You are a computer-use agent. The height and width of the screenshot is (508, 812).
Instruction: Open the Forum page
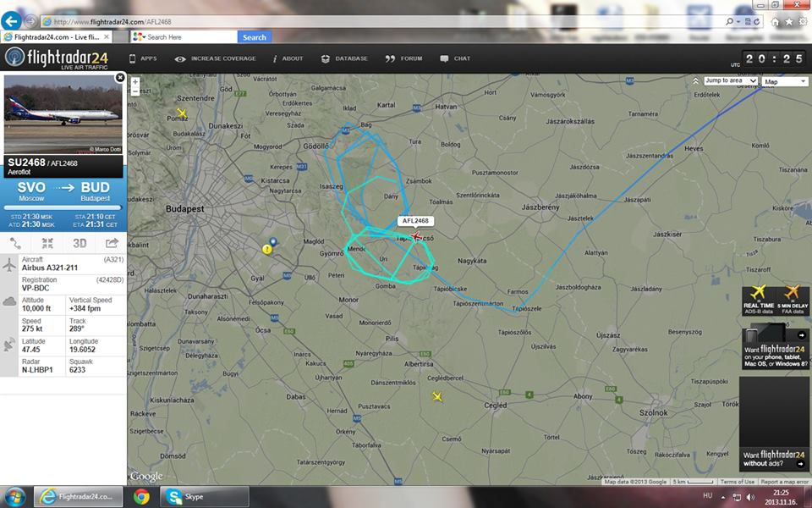click(x=403, y=58)
